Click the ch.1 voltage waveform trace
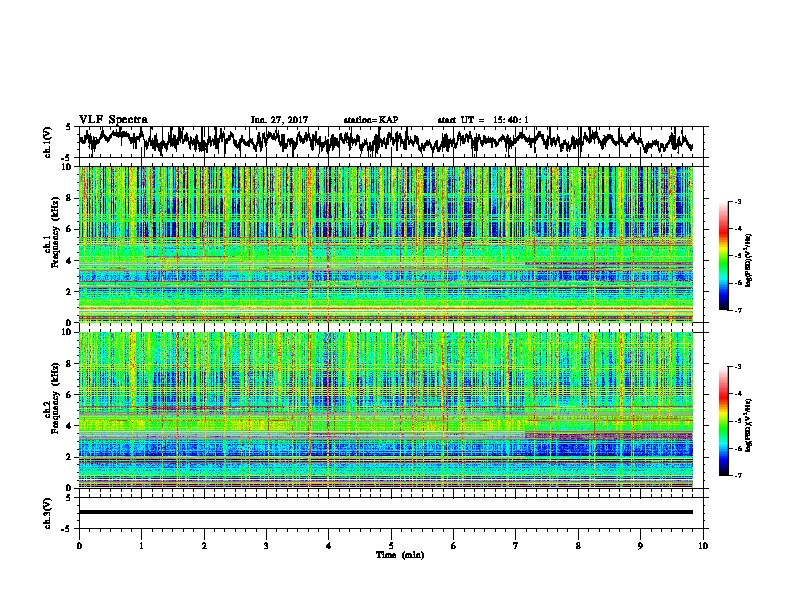Viewport: 792px width, 612px height. point(386,141)
